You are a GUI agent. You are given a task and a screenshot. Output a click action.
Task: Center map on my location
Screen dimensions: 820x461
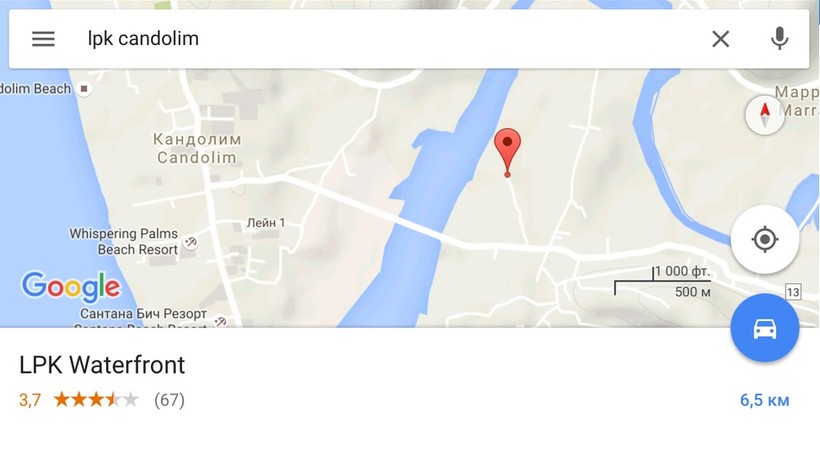tap(765, 239)
